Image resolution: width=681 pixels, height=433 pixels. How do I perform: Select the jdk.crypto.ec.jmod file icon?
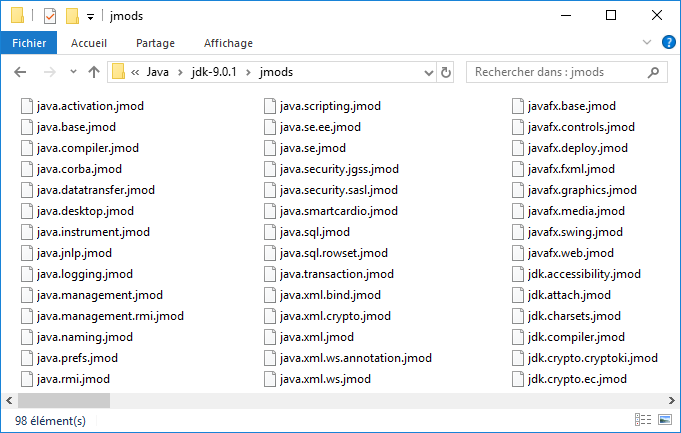[x=518, y=379]
